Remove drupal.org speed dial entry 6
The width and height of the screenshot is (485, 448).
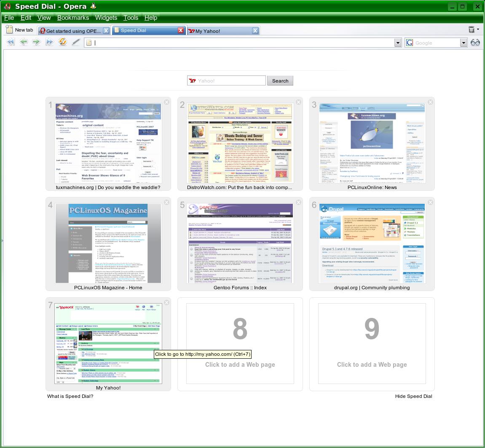point(431,202)
